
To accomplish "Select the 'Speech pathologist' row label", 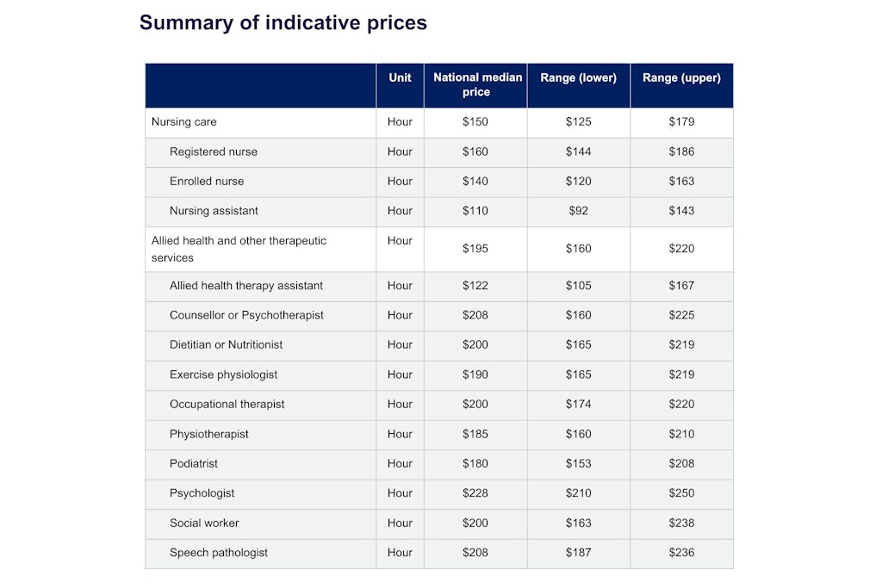I will coord(219,553).
